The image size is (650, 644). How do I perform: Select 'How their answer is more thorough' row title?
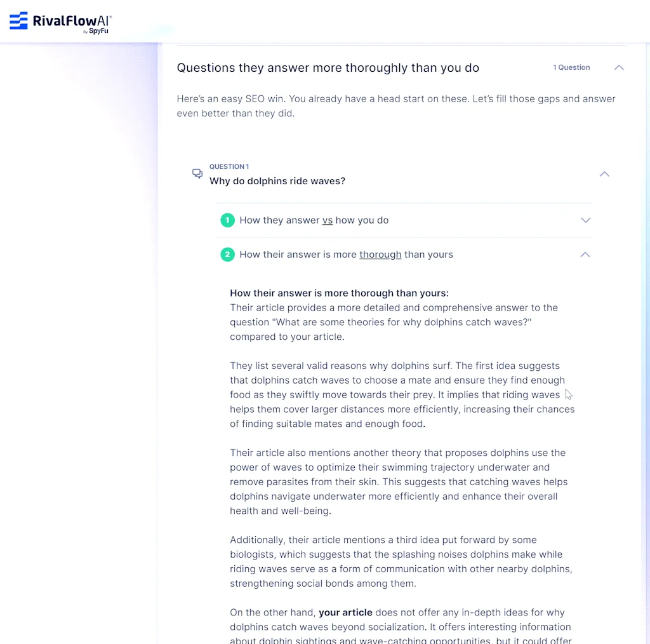pos(346,255)
